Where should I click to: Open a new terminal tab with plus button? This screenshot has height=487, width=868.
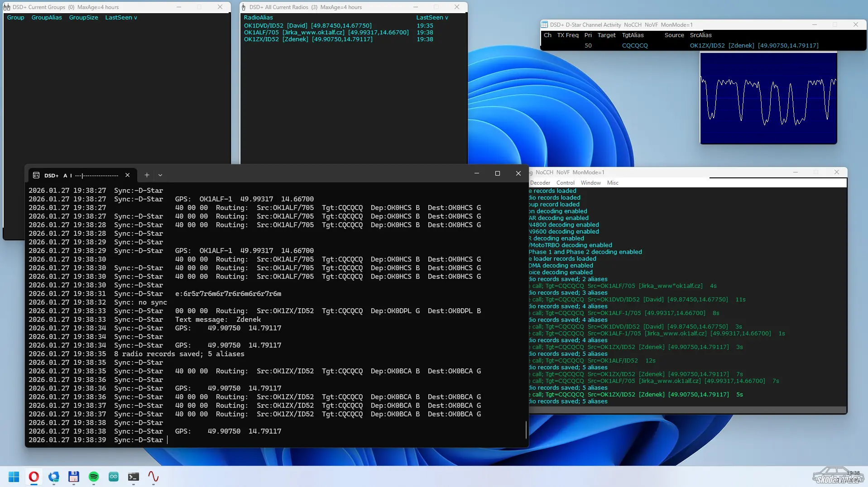tap(147, 175)
